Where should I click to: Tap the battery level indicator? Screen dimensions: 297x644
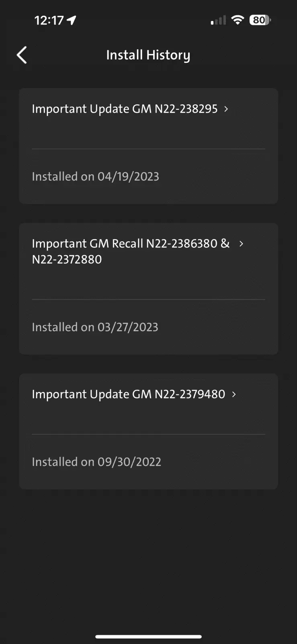point(260,20)
